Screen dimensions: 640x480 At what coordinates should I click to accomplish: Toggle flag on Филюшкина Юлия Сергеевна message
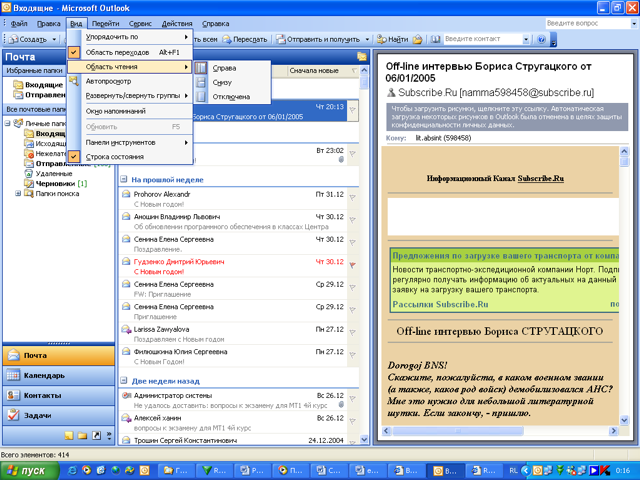[353, 356]
